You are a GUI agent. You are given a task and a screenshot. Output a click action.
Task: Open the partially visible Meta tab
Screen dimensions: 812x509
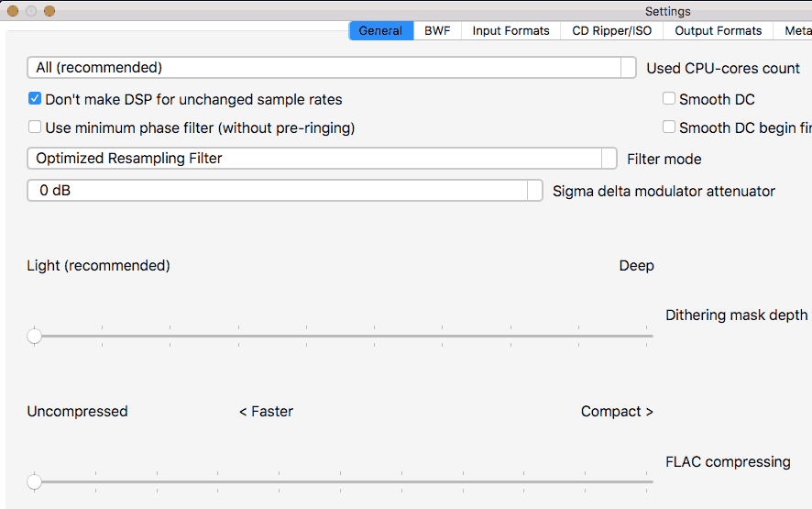click(793, 30)
